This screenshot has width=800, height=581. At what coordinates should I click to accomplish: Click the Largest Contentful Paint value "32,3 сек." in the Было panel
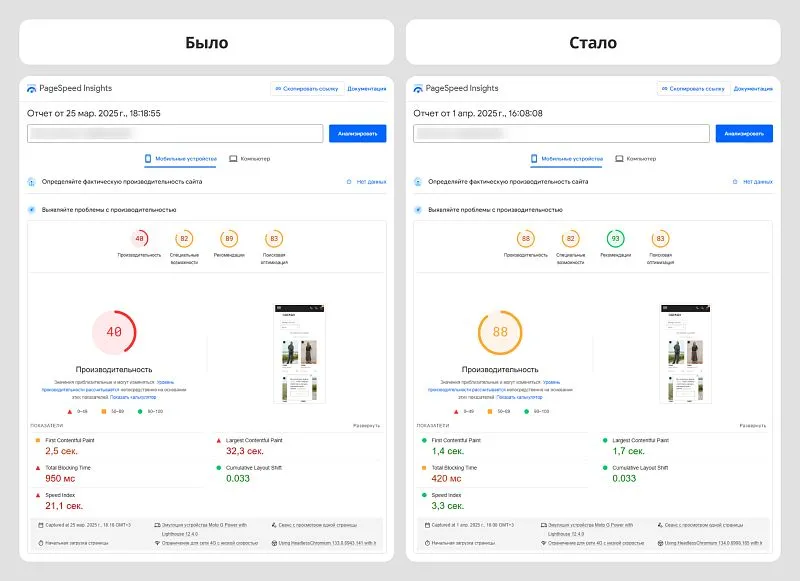pyautogui.click(x=245, y=451)
